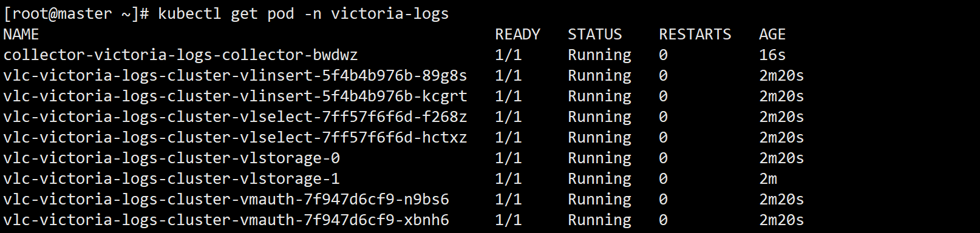Click the AGE column header
The height and width of the screenshot is (233, 980).
click(772, 35)
